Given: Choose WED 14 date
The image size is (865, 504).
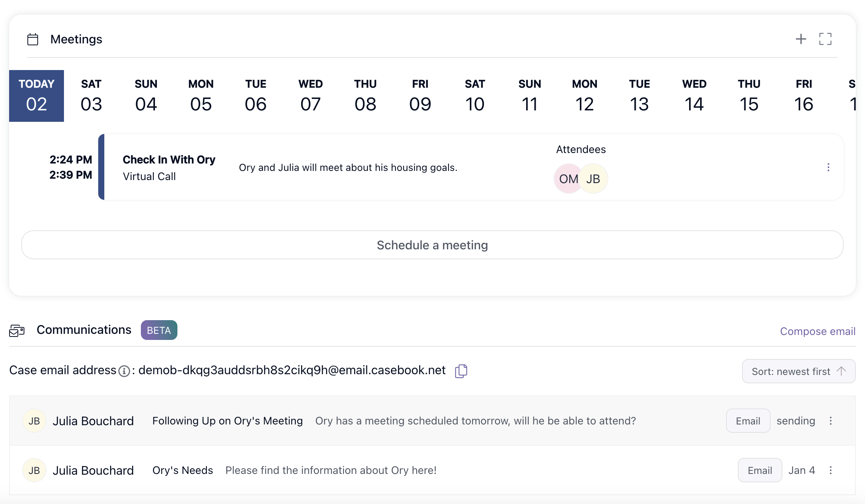Looking at the screenshot, I should click(694, 96).
